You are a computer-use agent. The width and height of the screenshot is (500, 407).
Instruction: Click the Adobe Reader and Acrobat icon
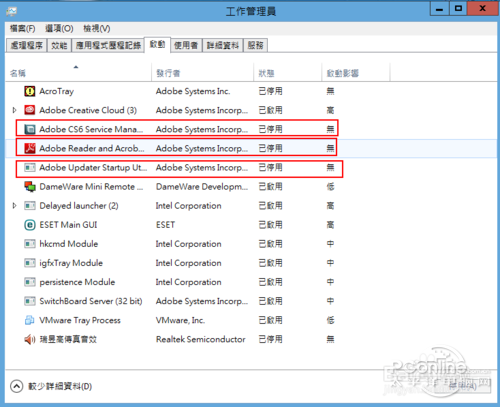point(30,148)
